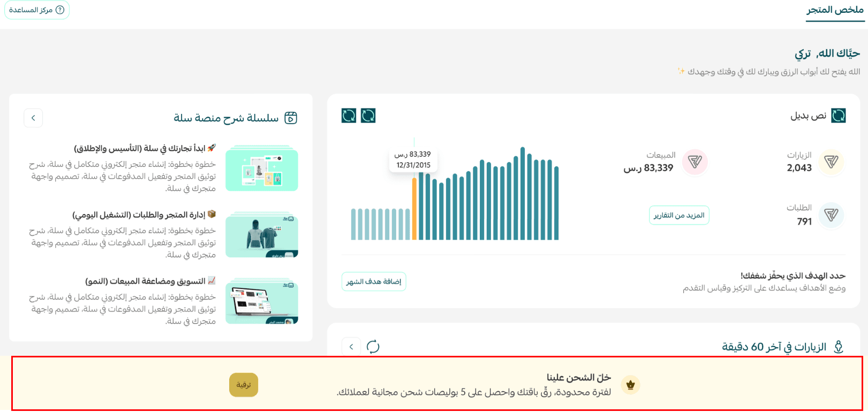This screenshot has width=868, height=412.
Task: Click the حيّاك الله, تركي greeting
Action: 827,54
